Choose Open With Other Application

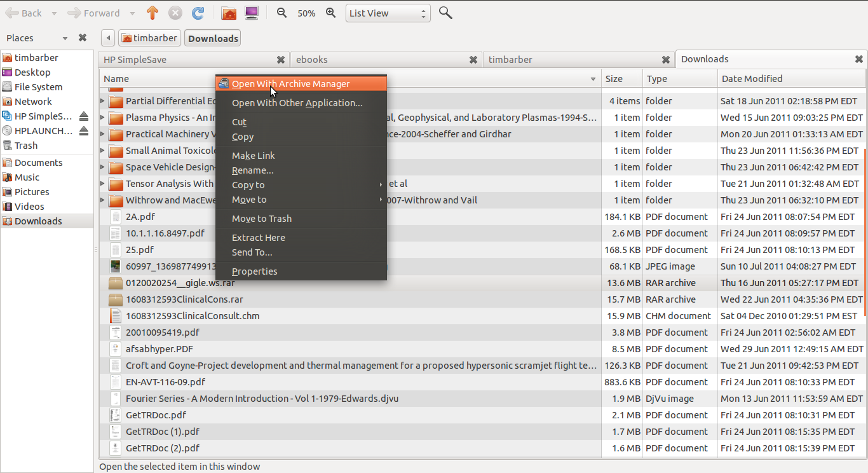[x=301, y=103]
